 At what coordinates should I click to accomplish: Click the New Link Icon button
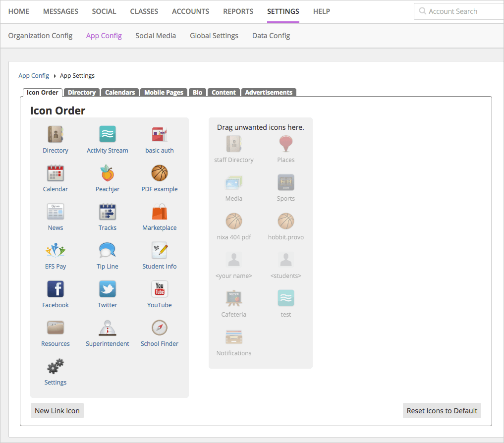click(x=57, y=410)
